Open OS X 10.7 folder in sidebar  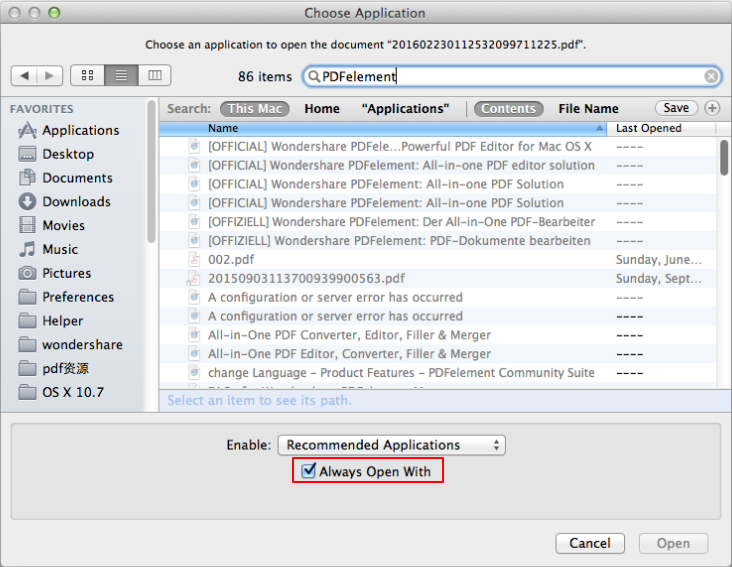61,392
